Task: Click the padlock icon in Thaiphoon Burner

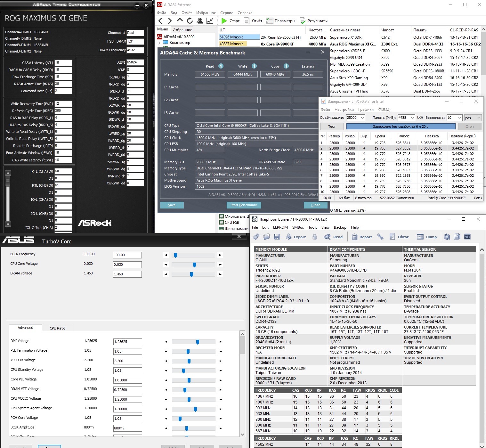Action: point(315,237)
